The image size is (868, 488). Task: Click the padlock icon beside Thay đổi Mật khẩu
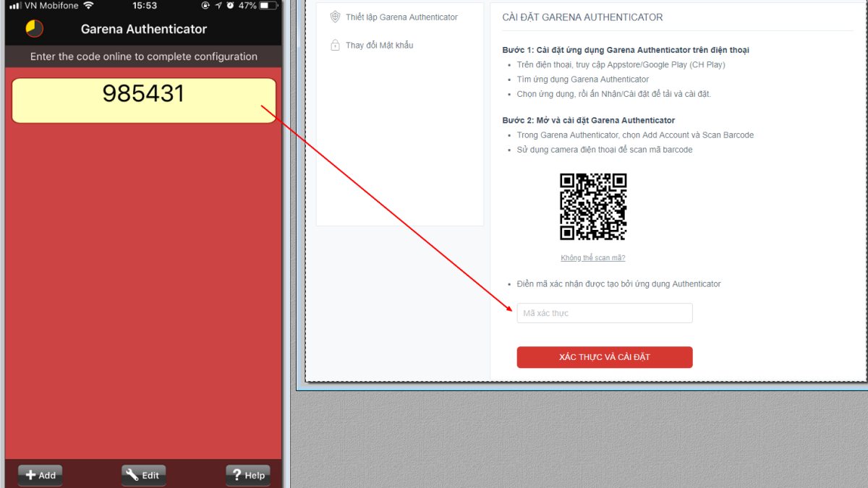pyautogui.click(x=335, y=44)
